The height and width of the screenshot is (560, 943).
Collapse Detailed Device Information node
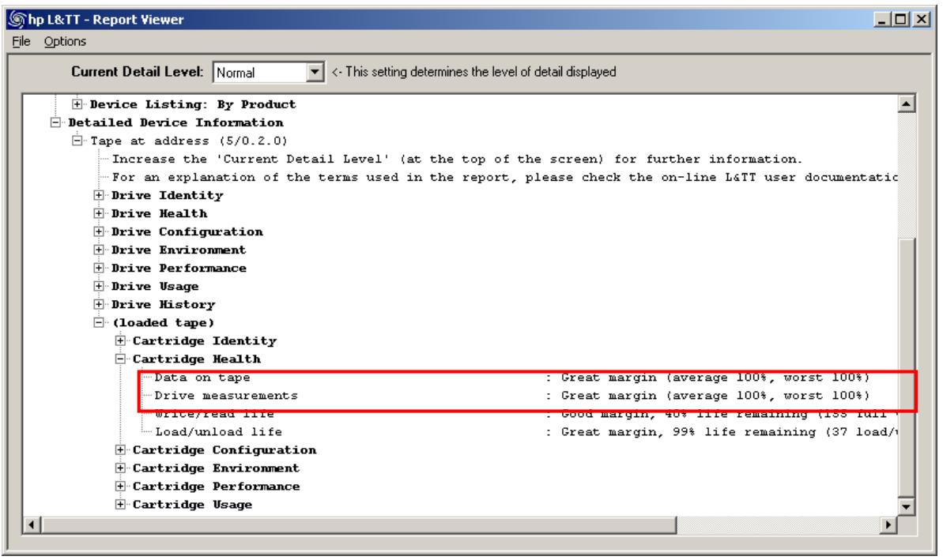pyautogui.click(x=55, y=122)
